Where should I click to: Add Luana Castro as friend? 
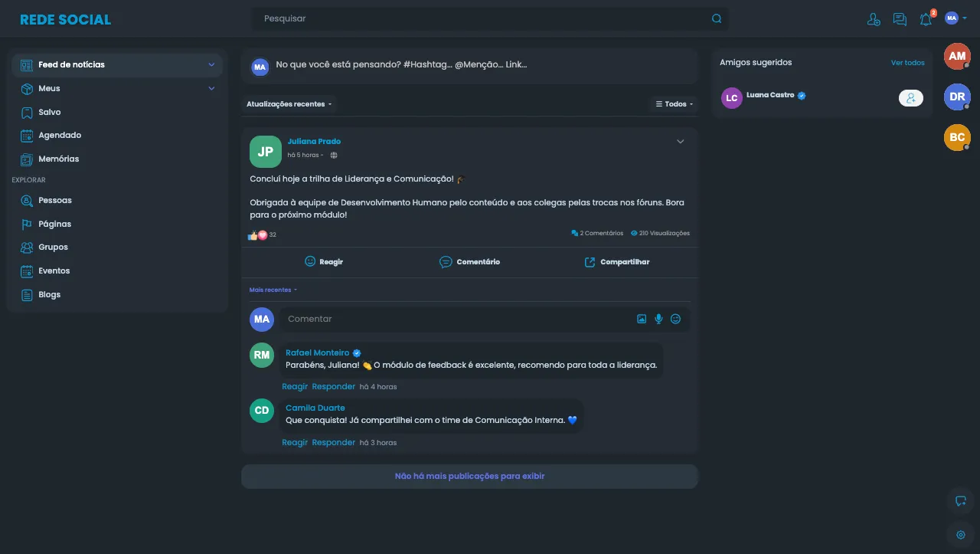910,98
